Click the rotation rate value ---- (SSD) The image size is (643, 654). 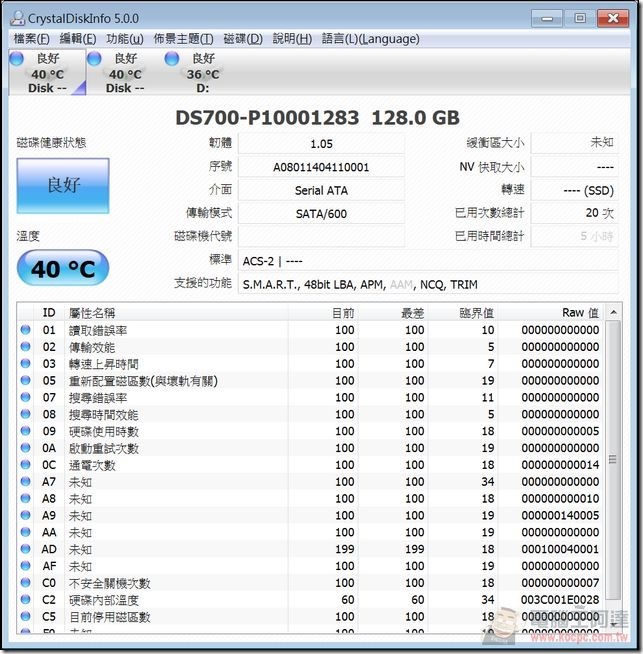575,191
